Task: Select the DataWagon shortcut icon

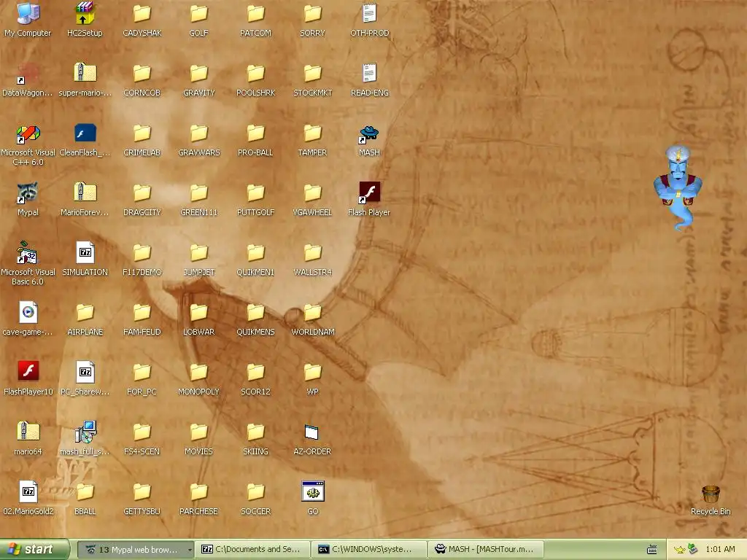Action: coord(28,74)
